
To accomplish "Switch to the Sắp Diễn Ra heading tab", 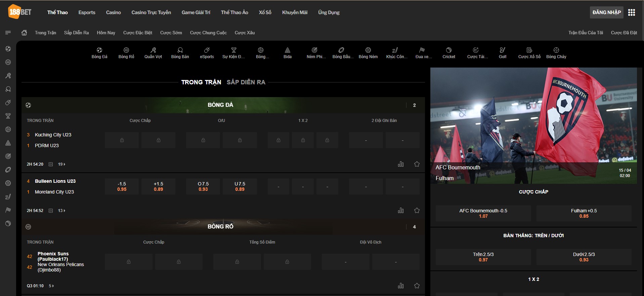I will pyautogui.click(x=246, y=82).
